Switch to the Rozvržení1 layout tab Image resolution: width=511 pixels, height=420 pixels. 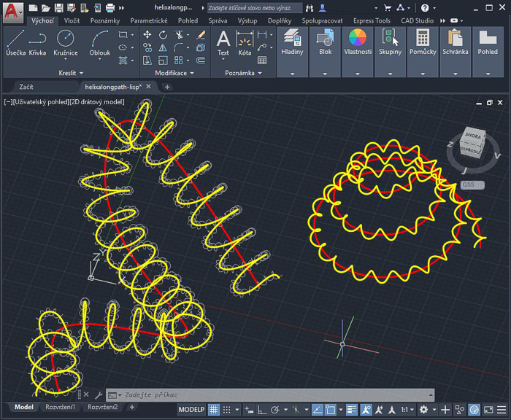61,407
